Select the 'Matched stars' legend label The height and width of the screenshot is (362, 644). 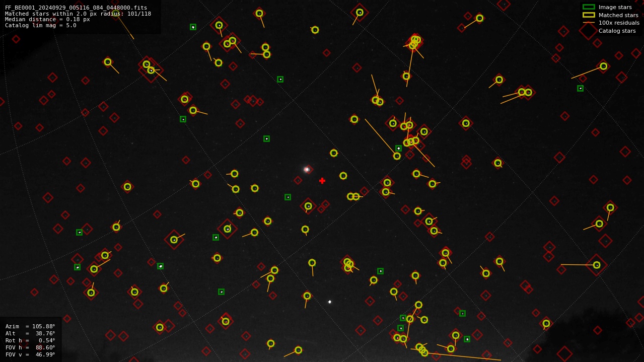[x=618, y=15]
